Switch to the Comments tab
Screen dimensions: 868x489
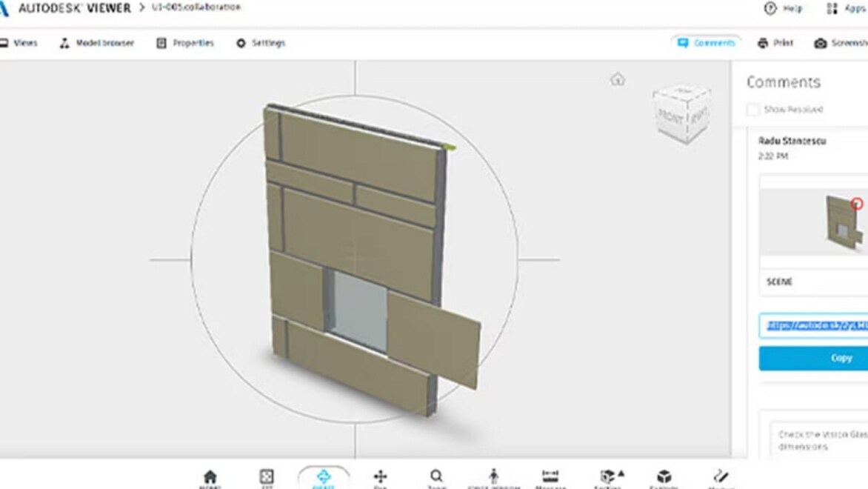707,43
